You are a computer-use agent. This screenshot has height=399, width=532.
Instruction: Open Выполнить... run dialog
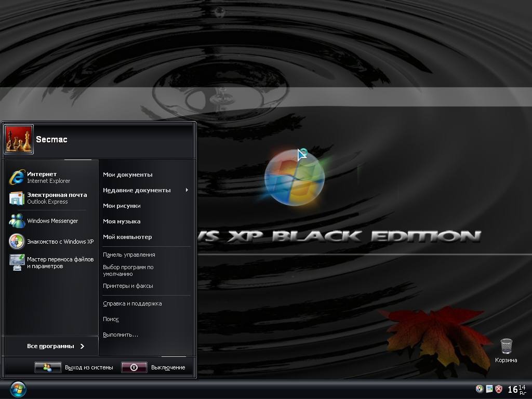pos(121,335)
